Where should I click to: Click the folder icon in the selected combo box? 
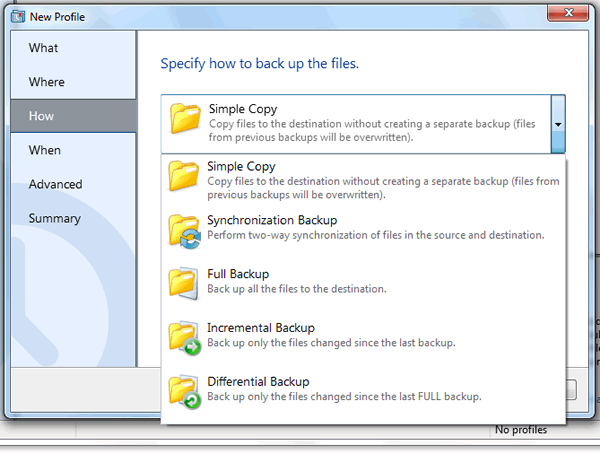186,118
